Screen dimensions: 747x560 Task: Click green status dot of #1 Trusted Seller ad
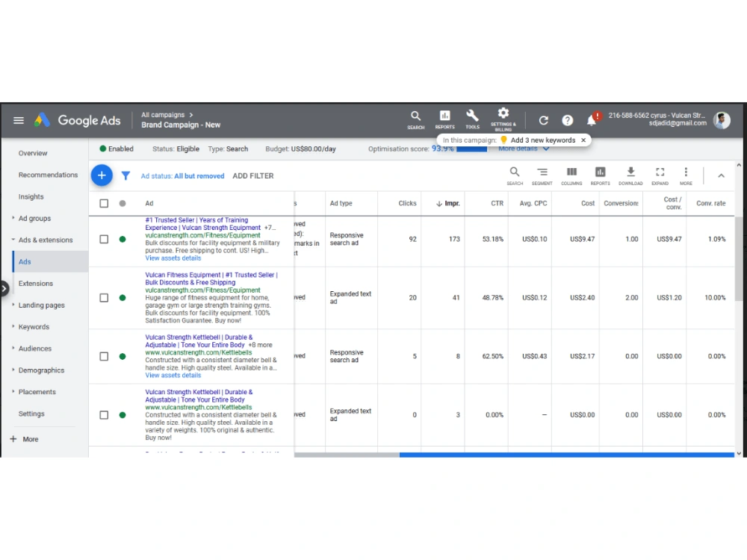123,239
